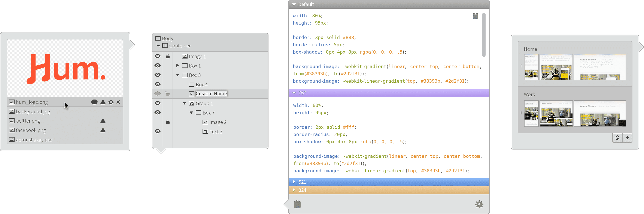Remove hum_logo.png with the X icon
This screenshot has width=644, height=214.
[x=118, y=102]
